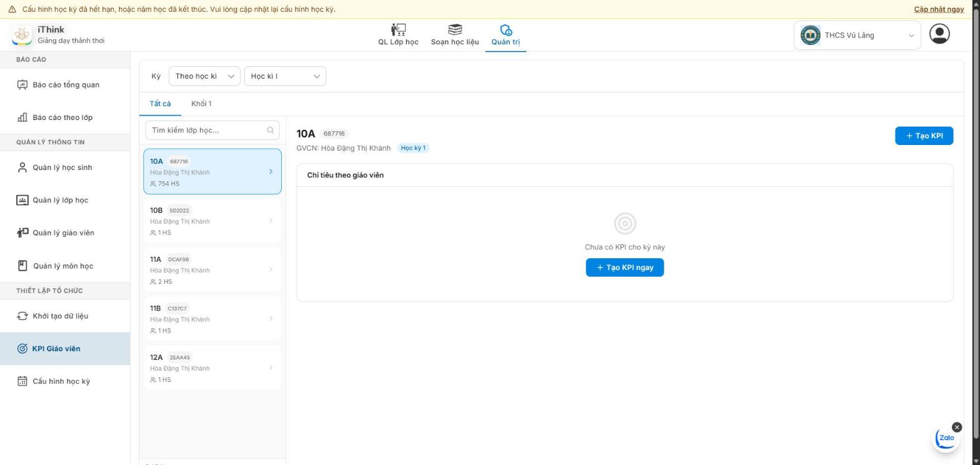Select class 10B in the list
The image size is (980, 465).
(x=212, y=221)
